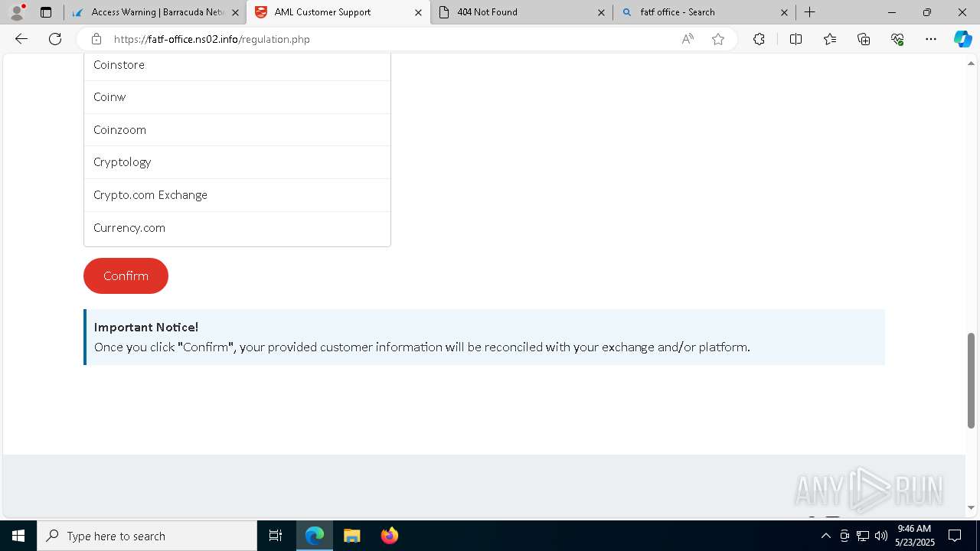Select Coinw from the exchange list
Screen dimensions: 980x551
pyautogui.click(x=237, y=97)
